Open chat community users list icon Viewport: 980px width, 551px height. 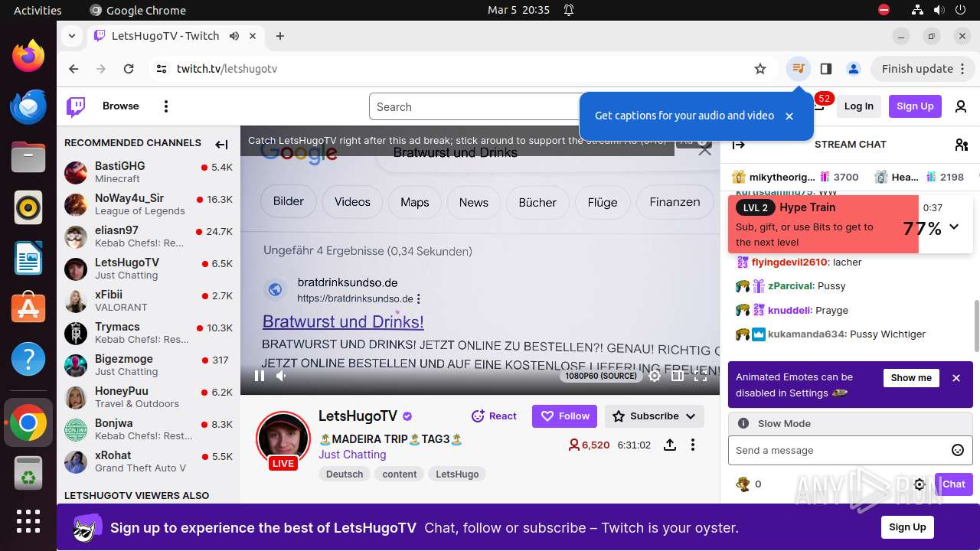click(x=962, y=144)
